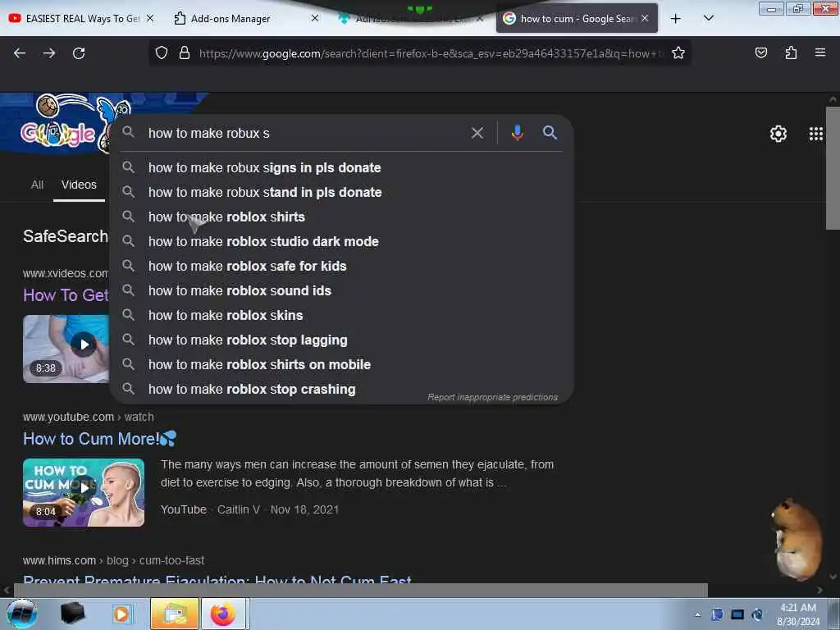
Task: Clear the Google search box text
Action: pos(477,133)
